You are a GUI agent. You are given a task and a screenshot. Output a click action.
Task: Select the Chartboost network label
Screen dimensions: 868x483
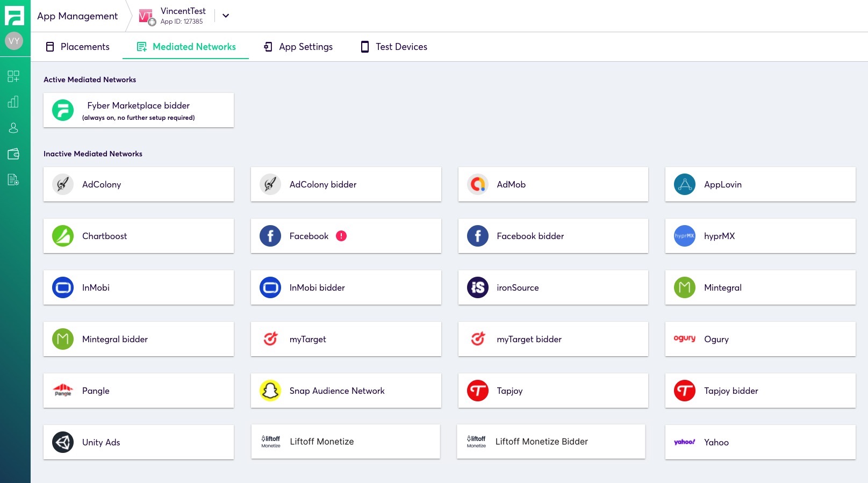tap(105, 236)
